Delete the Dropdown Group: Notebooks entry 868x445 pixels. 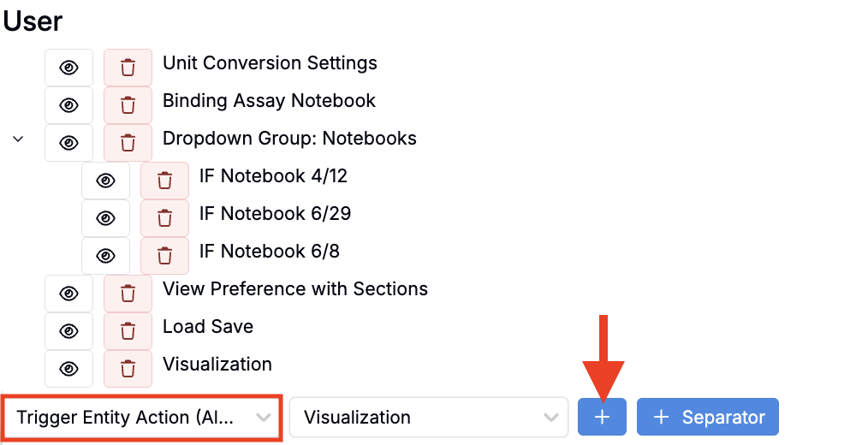click(128, 143)
